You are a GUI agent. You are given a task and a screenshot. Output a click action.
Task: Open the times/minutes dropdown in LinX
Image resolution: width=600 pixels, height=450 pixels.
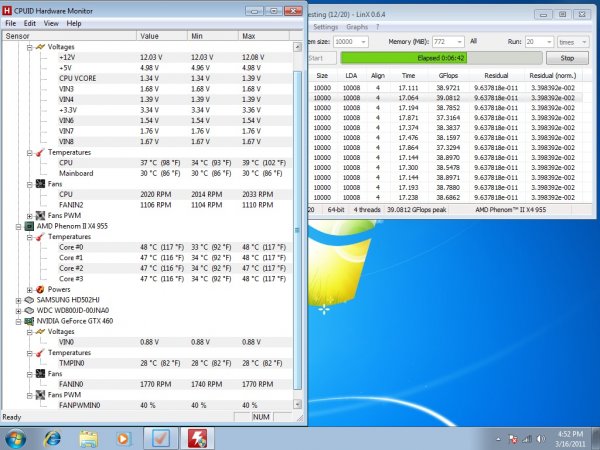(x=584, y=42)
